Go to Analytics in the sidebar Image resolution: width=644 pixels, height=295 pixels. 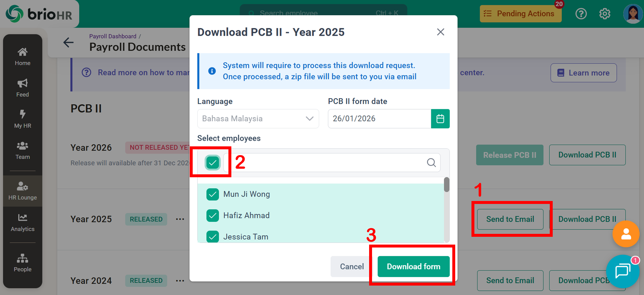[x=22, y=222]
